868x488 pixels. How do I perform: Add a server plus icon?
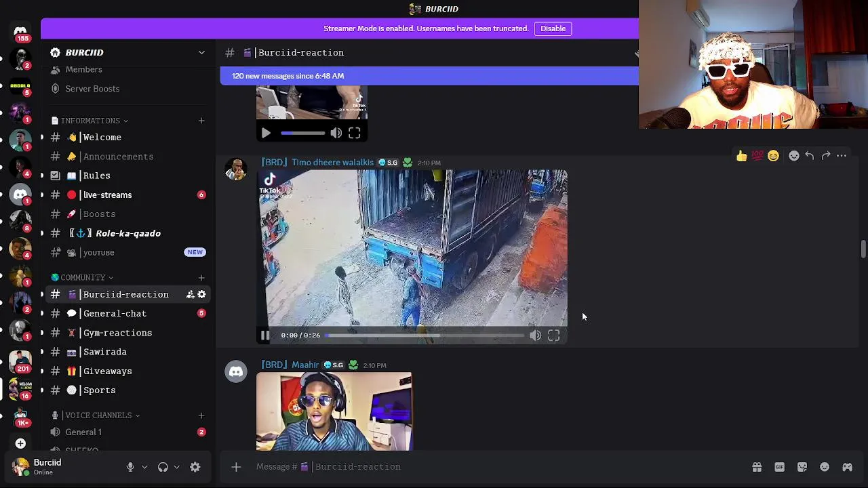[x=20, y=443]
